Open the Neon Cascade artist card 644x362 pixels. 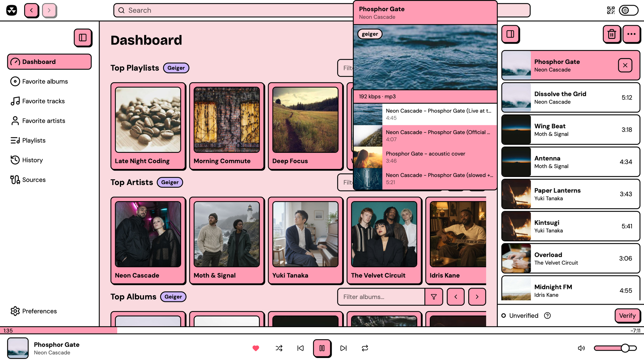point(148,241)
